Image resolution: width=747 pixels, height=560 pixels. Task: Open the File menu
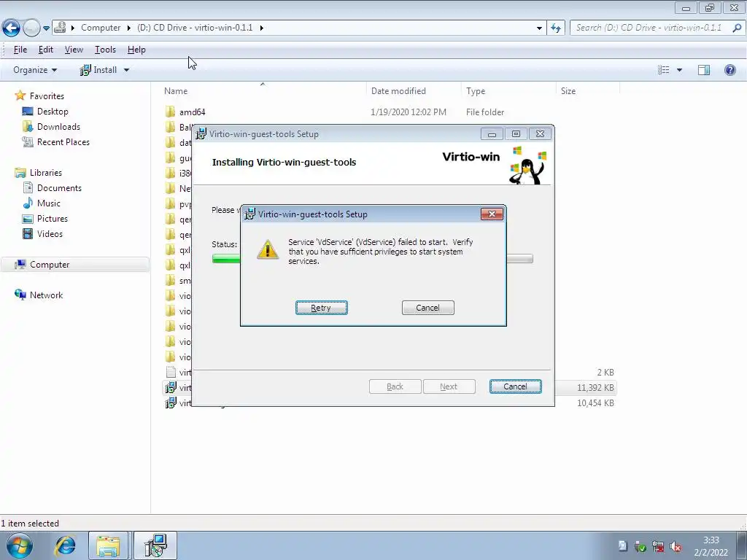[x=20, y=50]
